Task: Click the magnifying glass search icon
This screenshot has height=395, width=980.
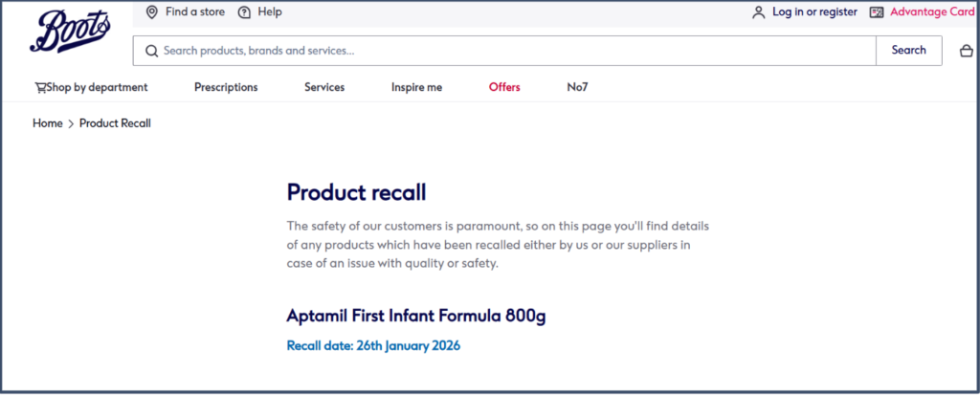Action: pos(151,51)
